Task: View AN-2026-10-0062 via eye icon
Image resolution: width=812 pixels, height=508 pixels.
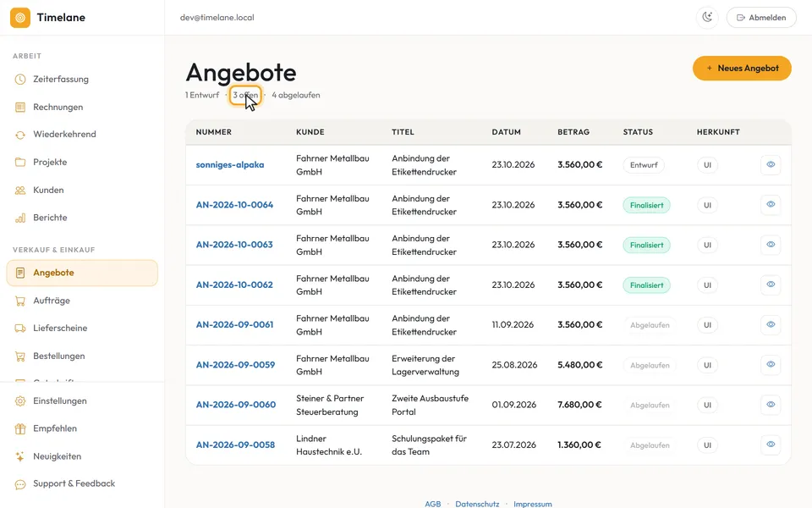Action: 771,284
